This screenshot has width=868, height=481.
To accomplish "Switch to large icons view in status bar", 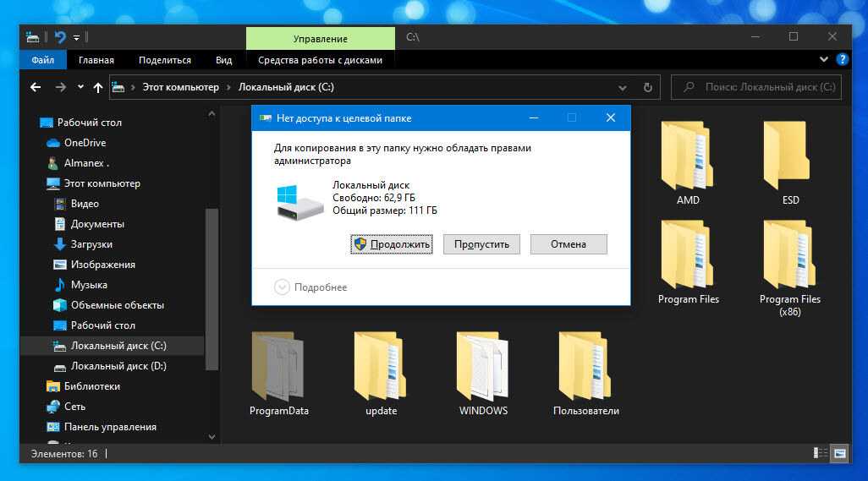I will (x=840, y=454).
